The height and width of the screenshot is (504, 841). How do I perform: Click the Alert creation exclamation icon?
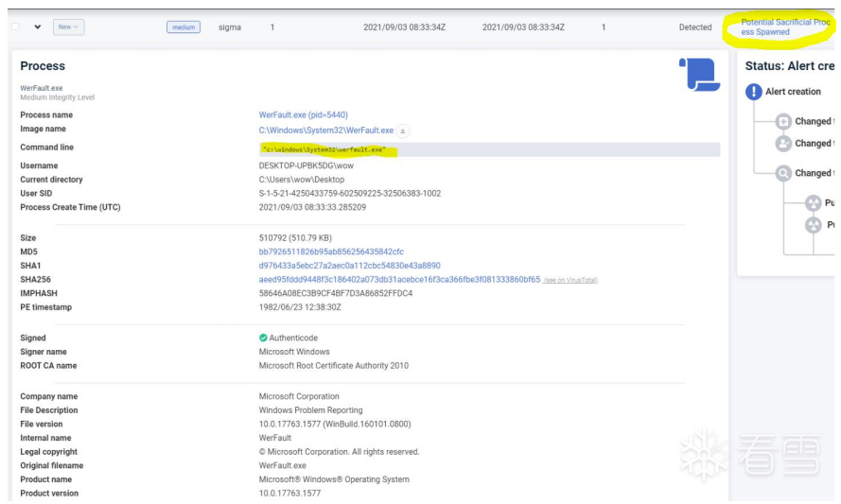754,92
